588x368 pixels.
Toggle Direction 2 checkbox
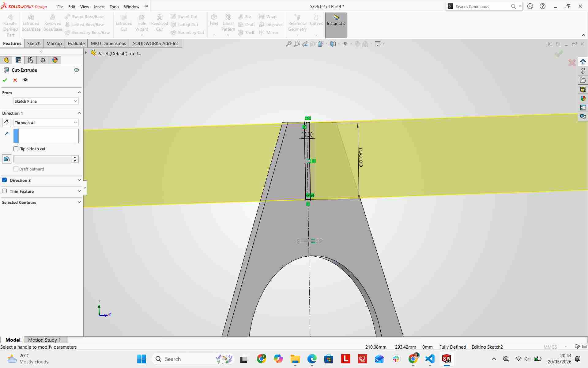(5, 180)
